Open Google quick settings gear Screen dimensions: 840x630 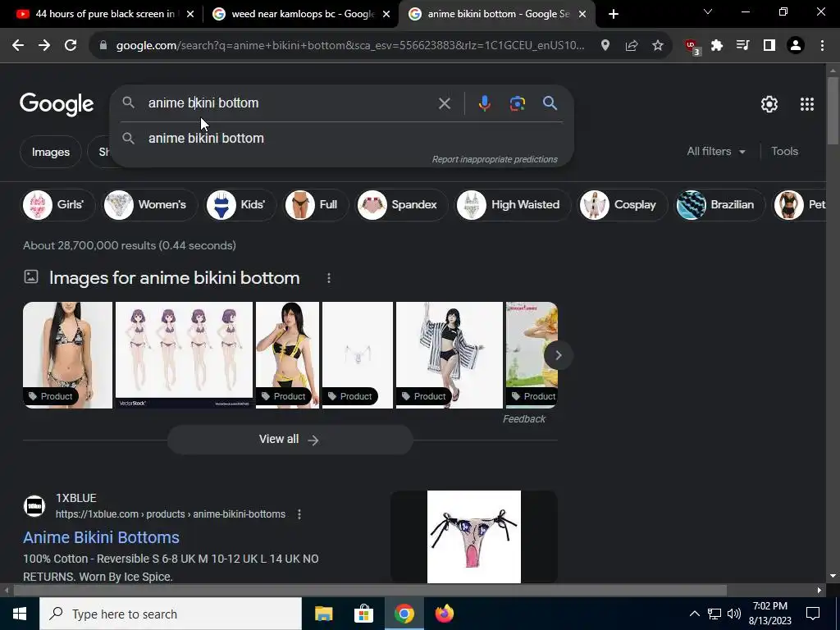coord(769,104)
